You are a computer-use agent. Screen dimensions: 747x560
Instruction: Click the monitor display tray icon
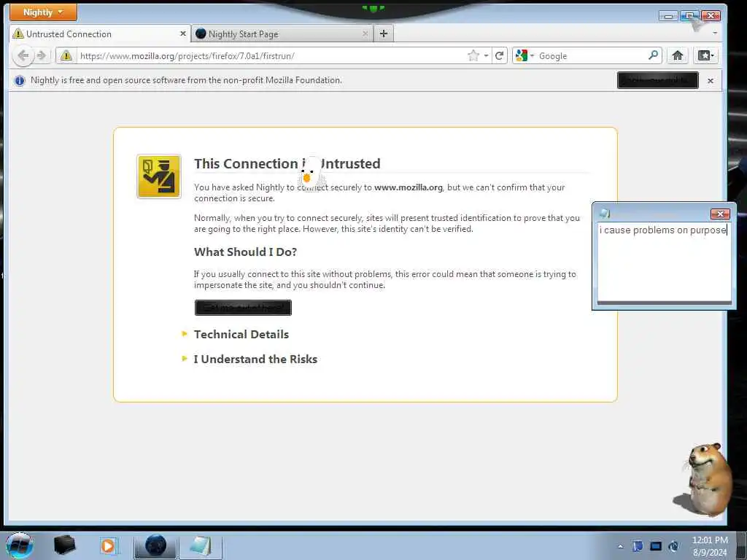click(656, 546)
